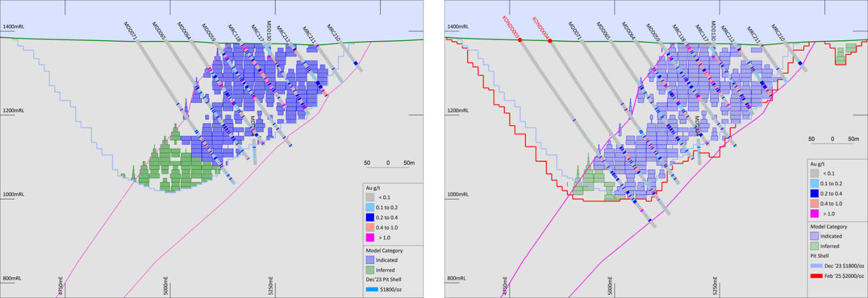Click the magenta > 1.0 swatch, left legend
This screenshot has height=298, width=868.
(370, 238)
